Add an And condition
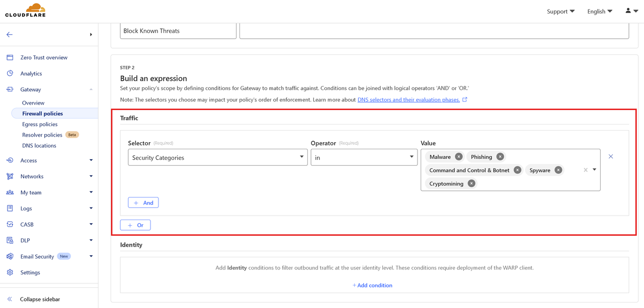644x308 pixels. [x=143, y=202]
